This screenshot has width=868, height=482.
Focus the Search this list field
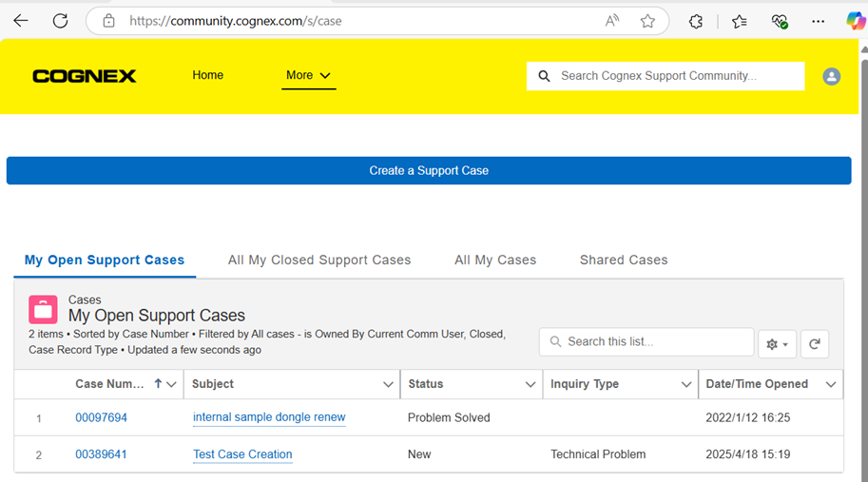point(646,342)
